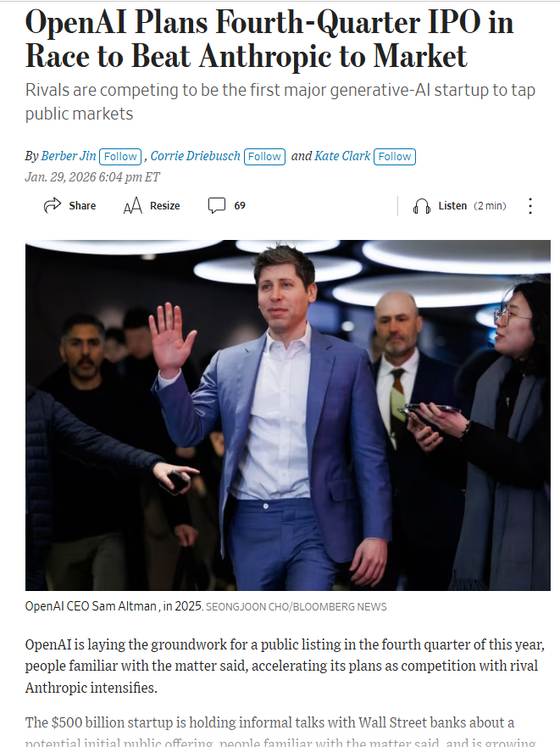Follow author Kate Clark

click(394, 157)
